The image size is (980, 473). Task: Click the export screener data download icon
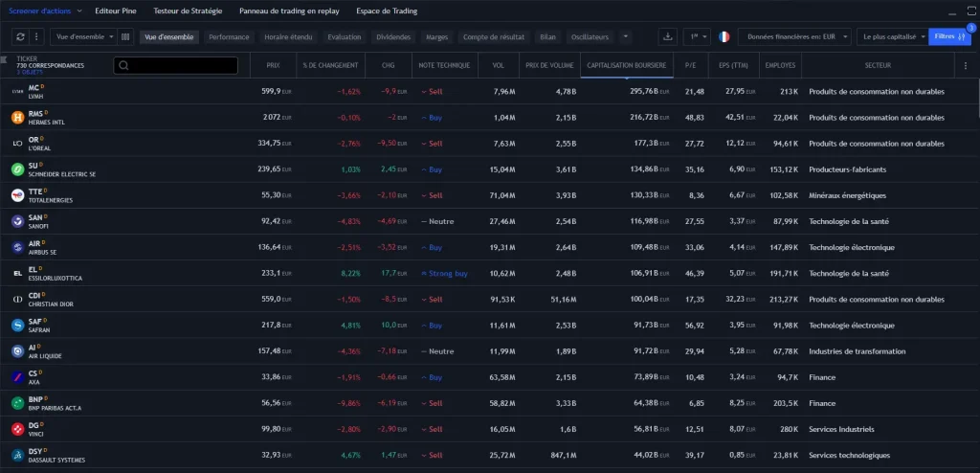(667, 37)
